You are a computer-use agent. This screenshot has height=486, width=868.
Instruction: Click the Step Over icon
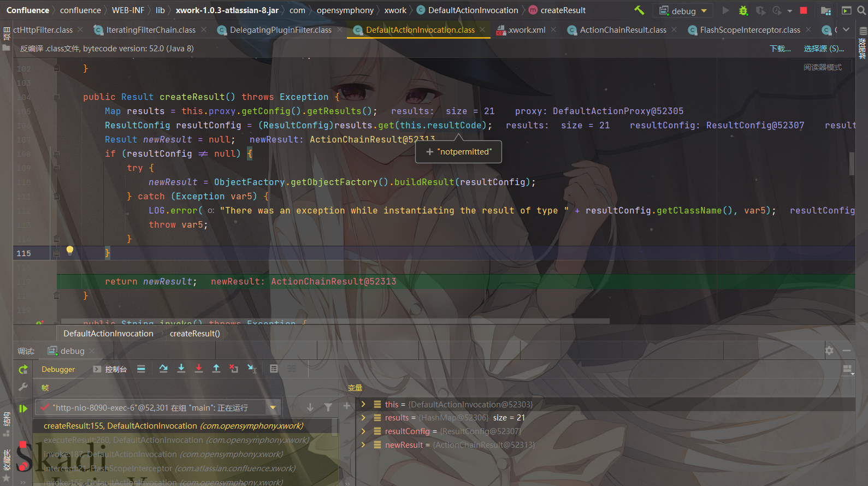click(163, 369)
